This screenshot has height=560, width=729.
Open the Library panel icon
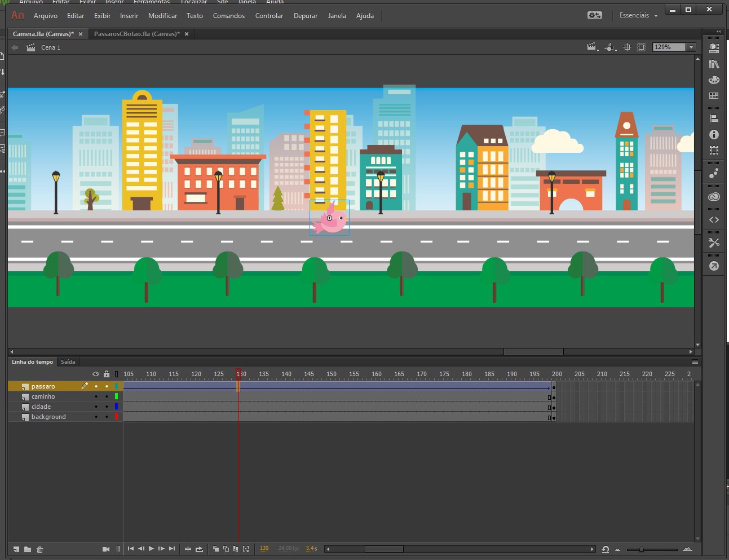point(714,64)
